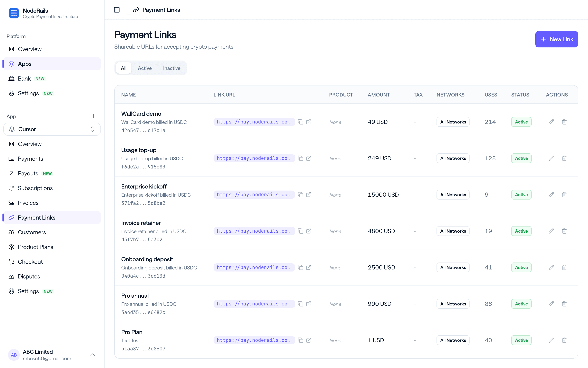Screen dimensions: 588x368
Task: Click the Pro Plan pay.noderails URL
Action: point(254,340)
